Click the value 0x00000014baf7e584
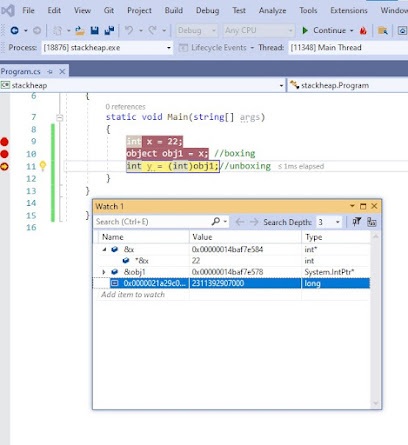 tap(227, 249)
